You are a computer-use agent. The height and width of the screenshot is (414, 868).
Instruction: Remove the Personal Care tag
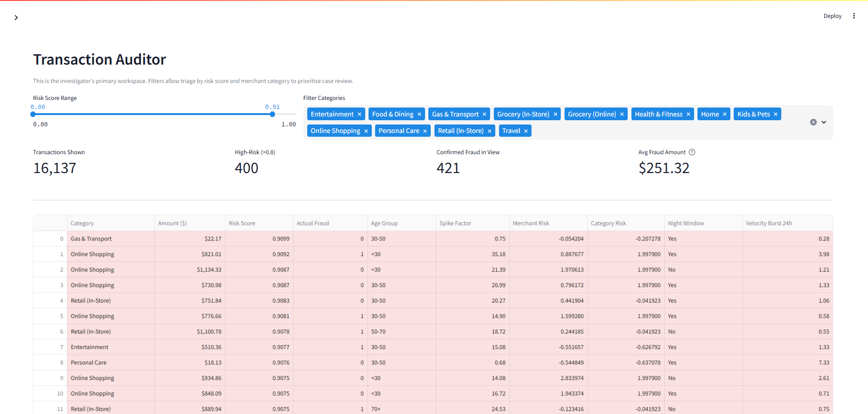[x=425, y=131]
